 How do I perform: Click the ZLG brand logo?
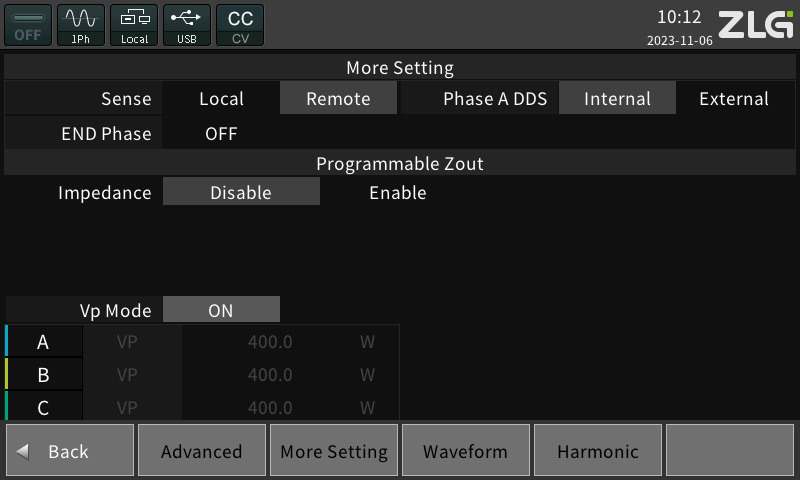(x=755, y=24)
